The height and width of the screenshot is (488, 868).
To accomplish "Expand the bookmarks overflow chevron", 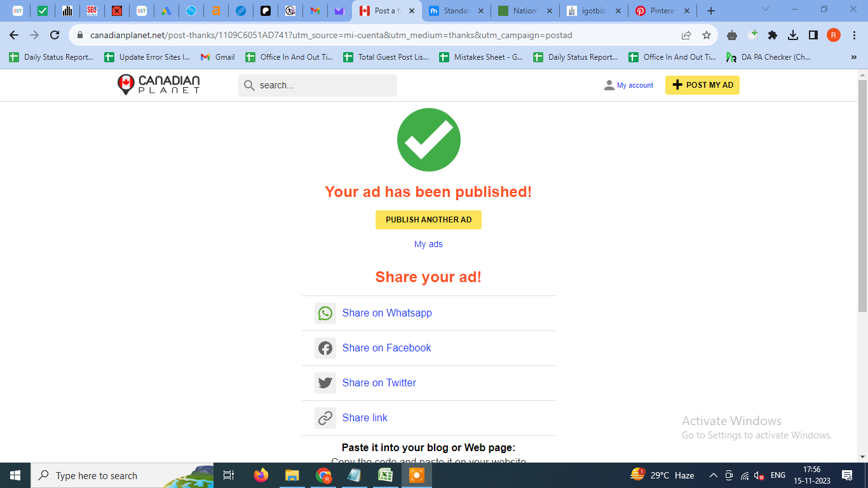I will tap(853, 57).
